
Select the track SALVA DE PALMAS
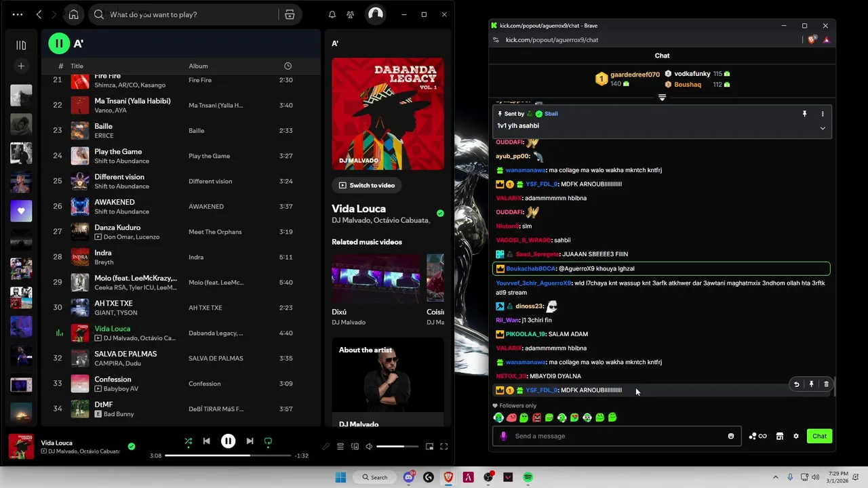pyautogui.click(x=125, y=354)
